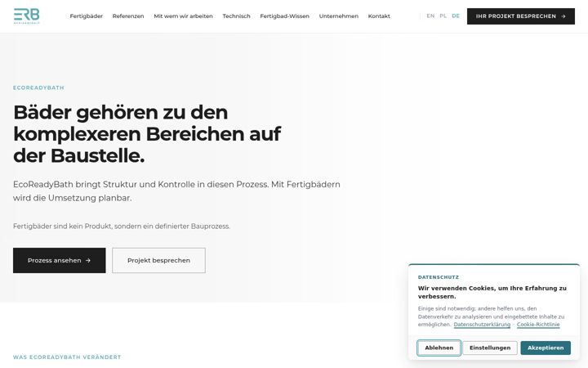Click paragraph 'EcoReadyBath bringt Struktur und Kontrolle'
Viewport: 588px width, 368px height.
click(176, 191)
